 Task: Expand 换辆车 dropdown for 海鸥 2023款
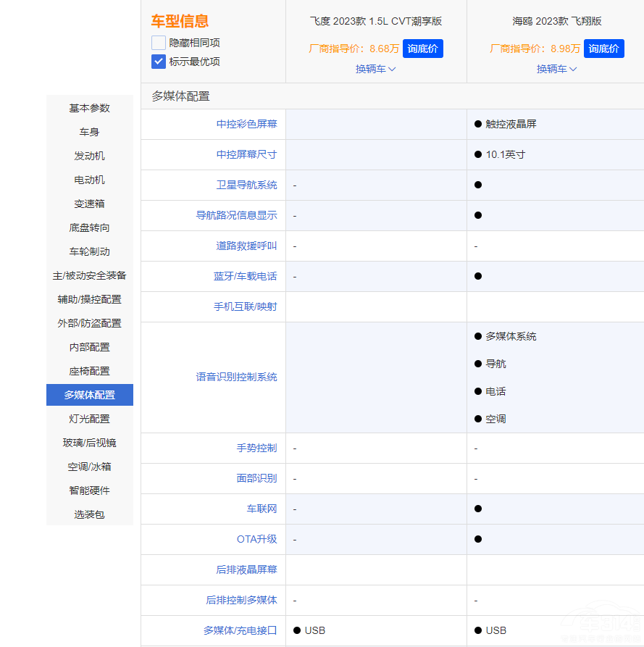pyautogui.click(x=556, y=69)
